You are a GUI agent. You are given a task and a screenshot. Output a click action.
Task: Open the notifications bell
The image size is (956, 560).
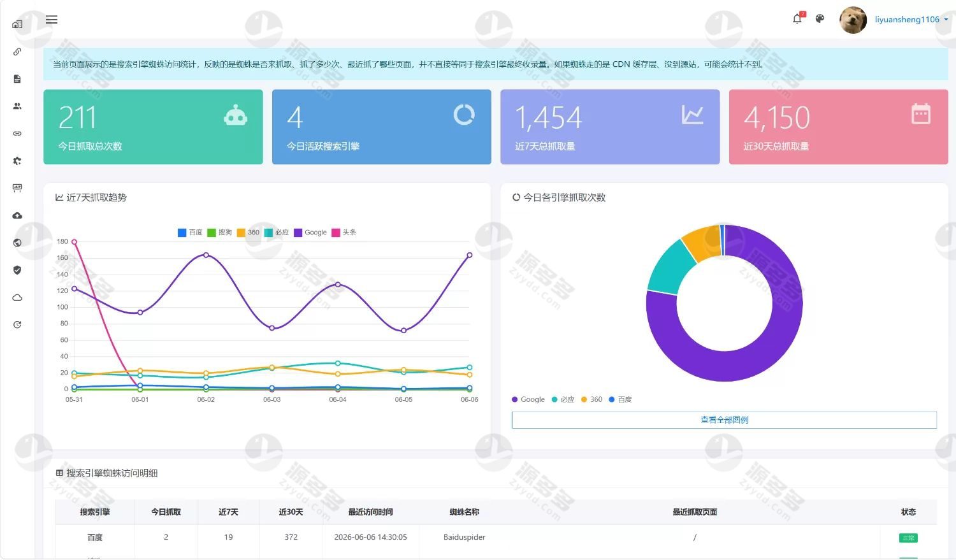click(x=797, y=19)
